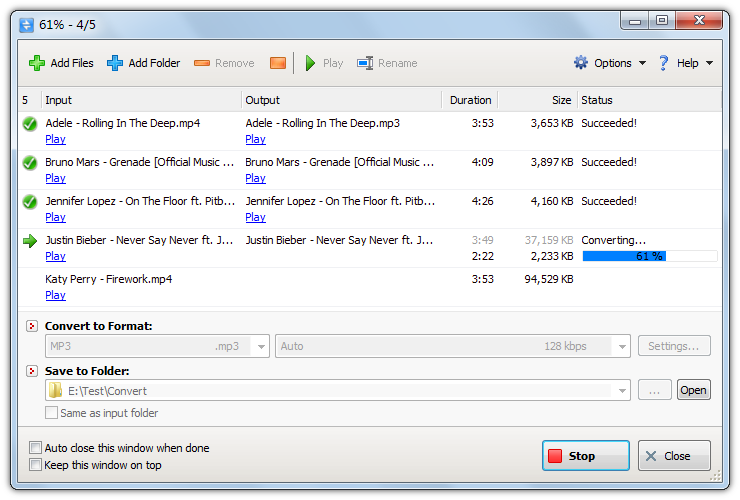This screenshot has width=740, height=500.
Task: Click the 61 % conversion progress bar
Action: pyautogui.click(x=649, y=256)
